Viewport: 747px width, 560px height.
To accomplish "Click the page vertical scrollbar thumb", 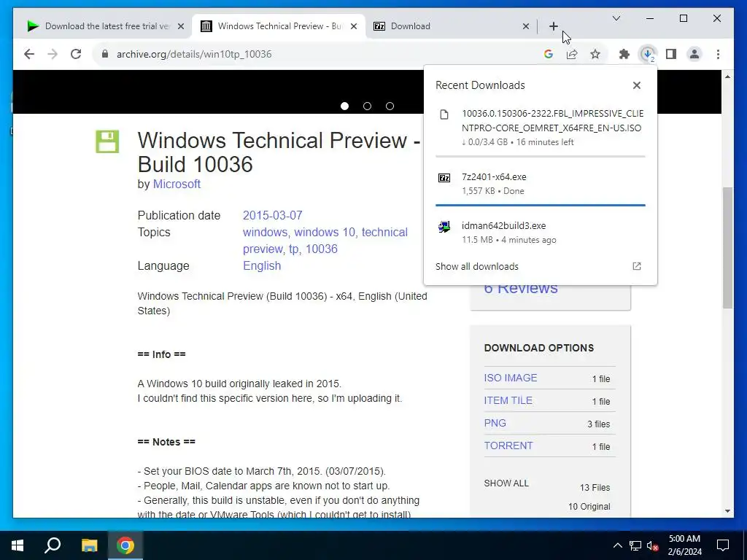I will 727,248.
